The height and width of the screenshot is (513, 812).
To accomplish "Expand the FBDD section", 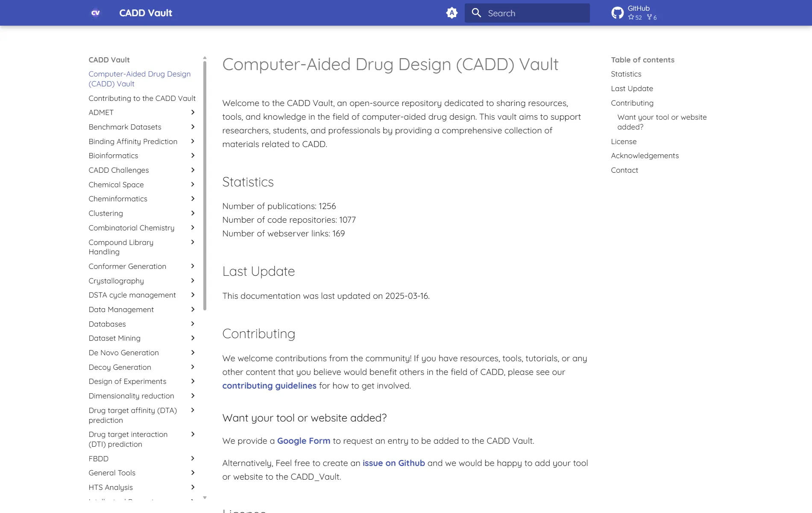I will (193, 458).
